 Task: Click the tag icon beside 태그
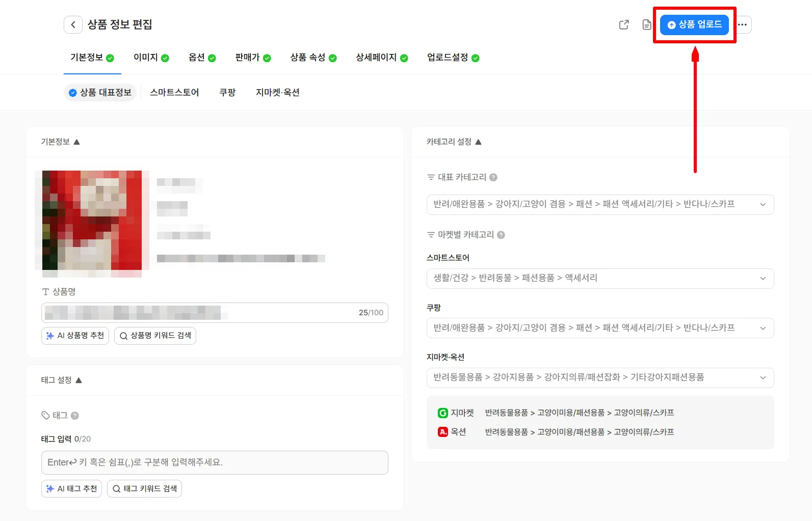click(45, 416)
